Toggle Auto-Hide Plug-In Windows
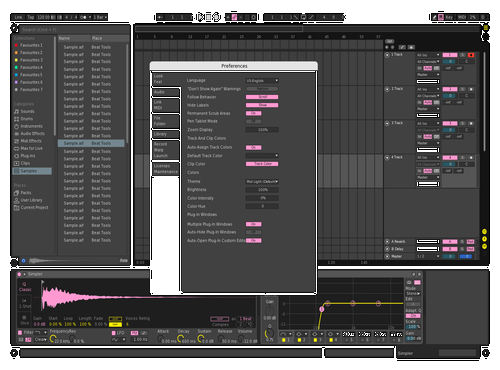Image resolution: width=500 pixels, height=370 pixels. pos(254,232)
